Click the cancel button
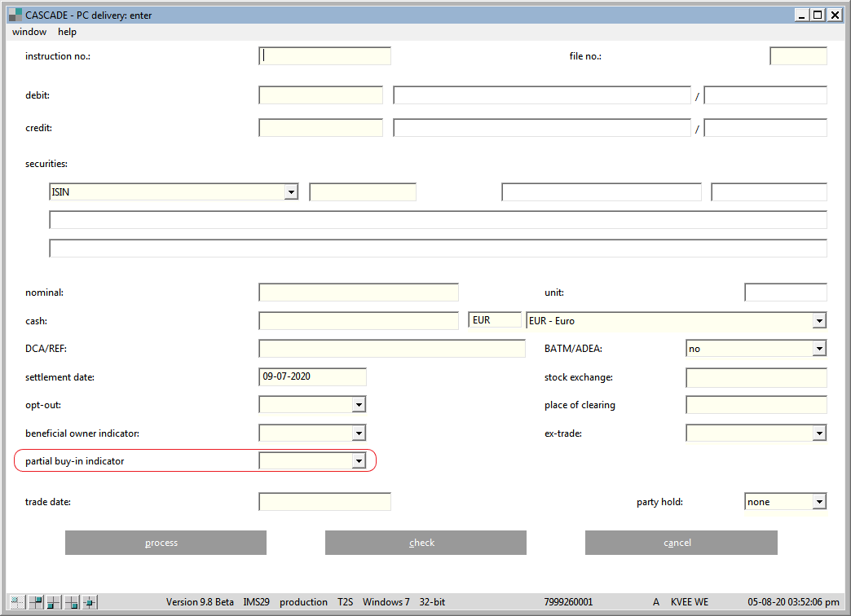Viewport: 851px width, 616px height. (x=681, y=543)
